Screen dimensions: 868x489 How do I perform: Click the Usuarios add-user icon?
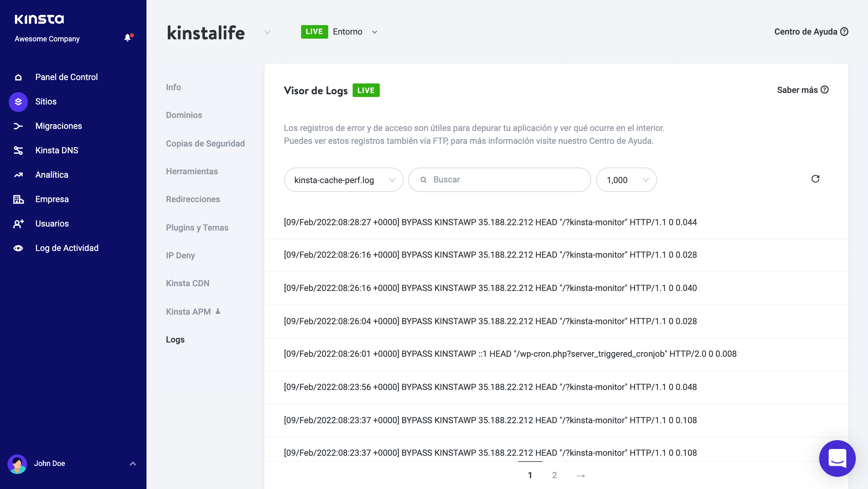(x=18, y=224)
